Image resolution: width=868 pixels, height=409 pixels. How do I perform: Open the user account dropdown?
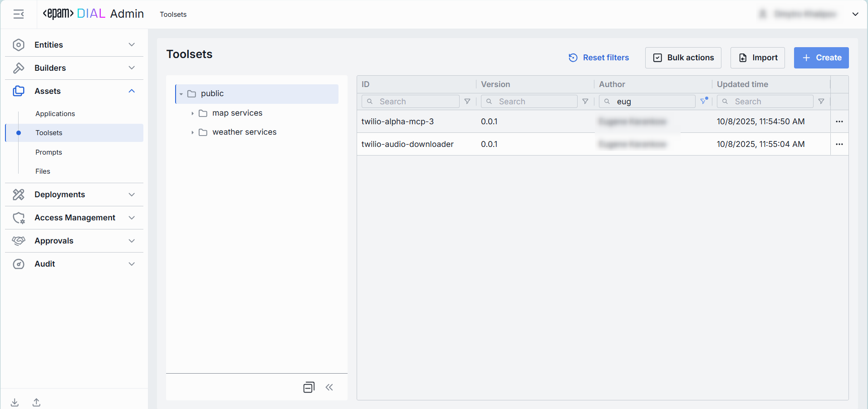coord(855,14)
